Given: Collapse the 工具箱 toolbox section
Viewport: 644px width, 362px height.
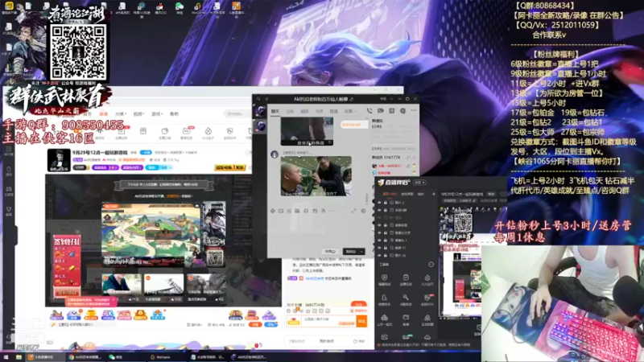Looking at the screenshot, I should pyautogui.click(x=431, y=265).
